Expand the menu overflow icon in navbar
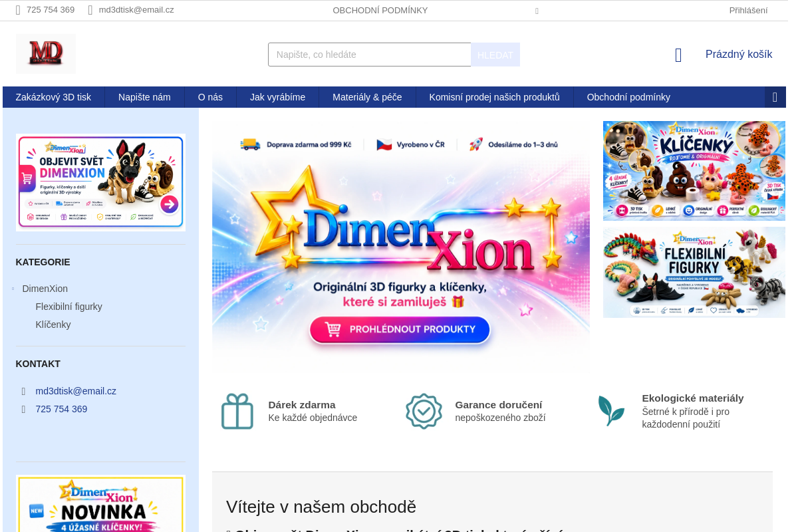The height and width of the screenshot is (532, 798). coord(775,97)
